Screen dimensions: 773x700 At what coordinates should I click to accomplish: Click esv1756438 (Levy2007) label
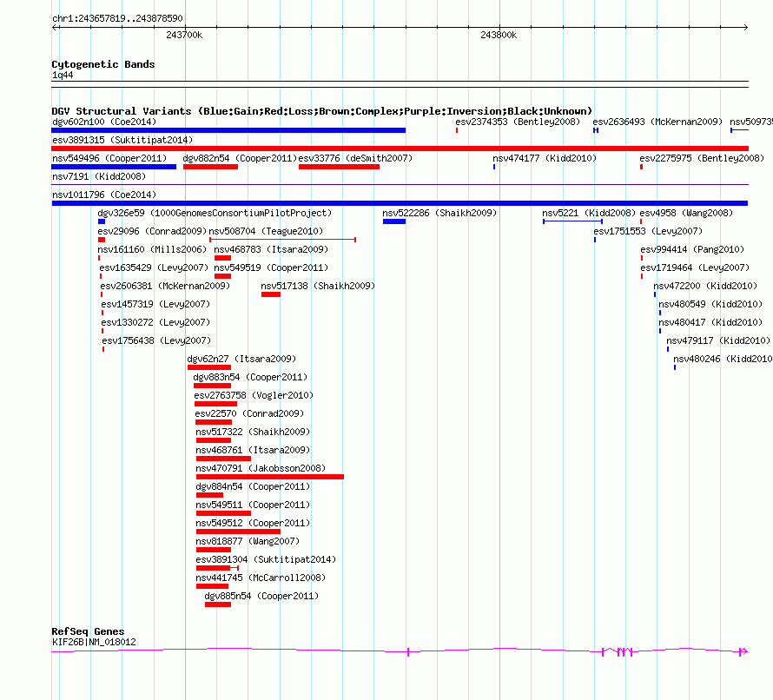tap(156, 340)
